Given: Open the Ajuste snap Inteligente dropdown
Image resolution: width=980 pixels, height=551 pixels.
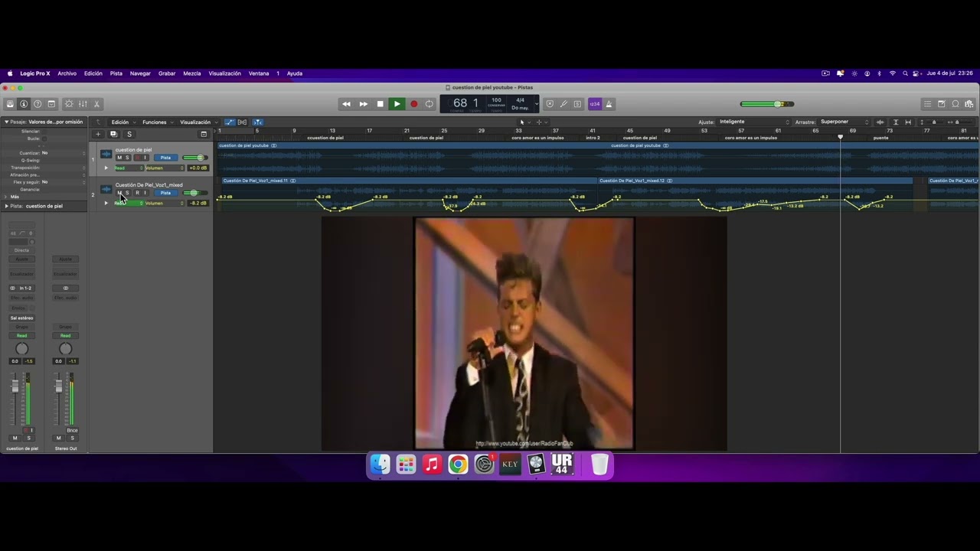Looking at the screenshot, I should tap(754, 122).
